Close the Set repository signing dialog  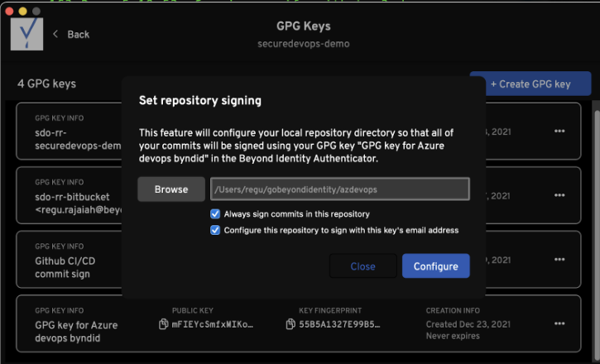362,266
